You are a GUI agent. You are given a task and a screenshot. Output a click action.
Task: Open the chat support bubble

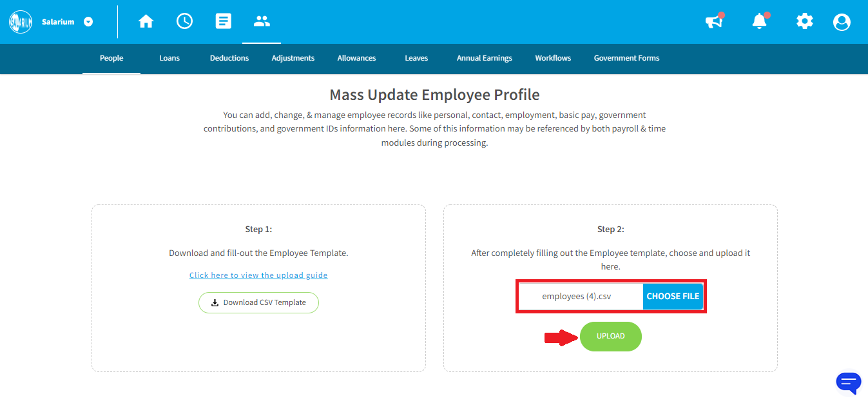849,382
